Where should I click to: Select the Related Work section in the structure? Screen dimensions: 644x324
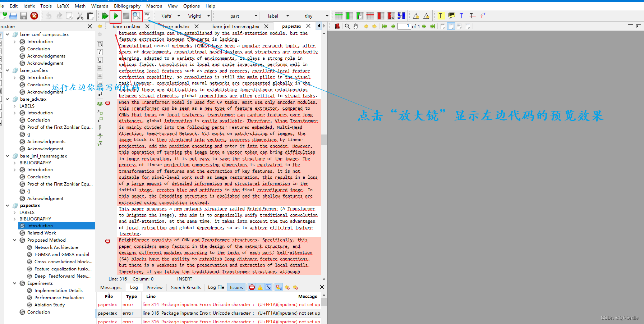pos(42,233)
